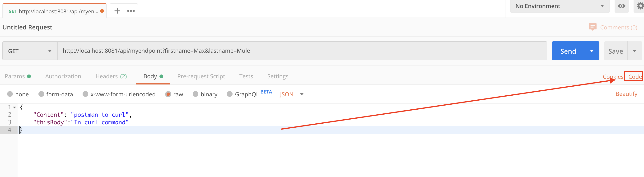Select the binary body radio button
This screenshot has width=644, height=177.
coord(196,94)
